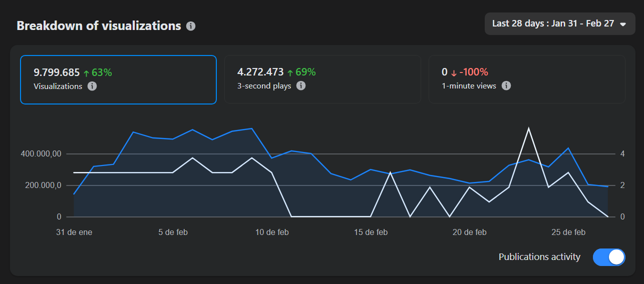Click info icon beside Breakdown of visualizations title
Screen dimensions: 644x284
pyautogui.click(x=191, y=26)
